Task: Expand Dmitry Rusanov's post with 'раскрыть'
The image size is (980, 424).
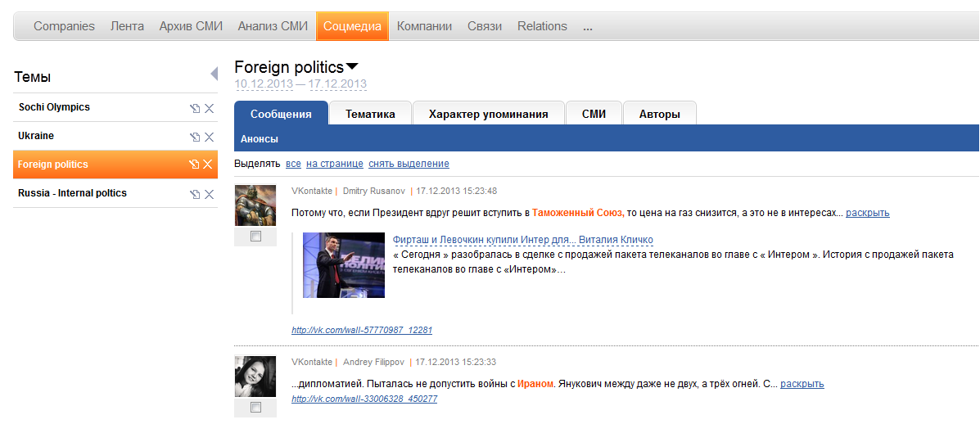Action: click(x=868, y=213)
